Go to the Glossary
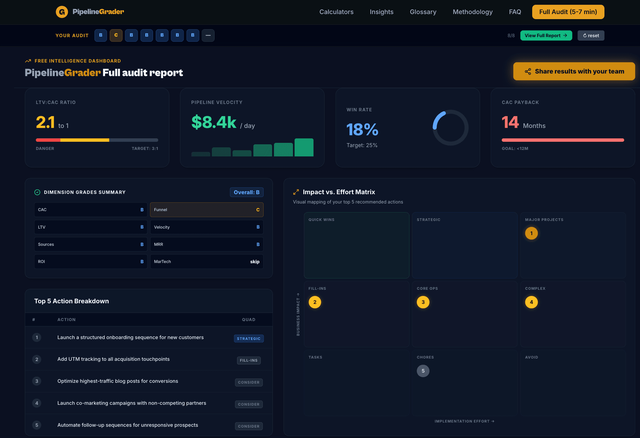The width and height of the screenshot is (640, 438). 423,12
